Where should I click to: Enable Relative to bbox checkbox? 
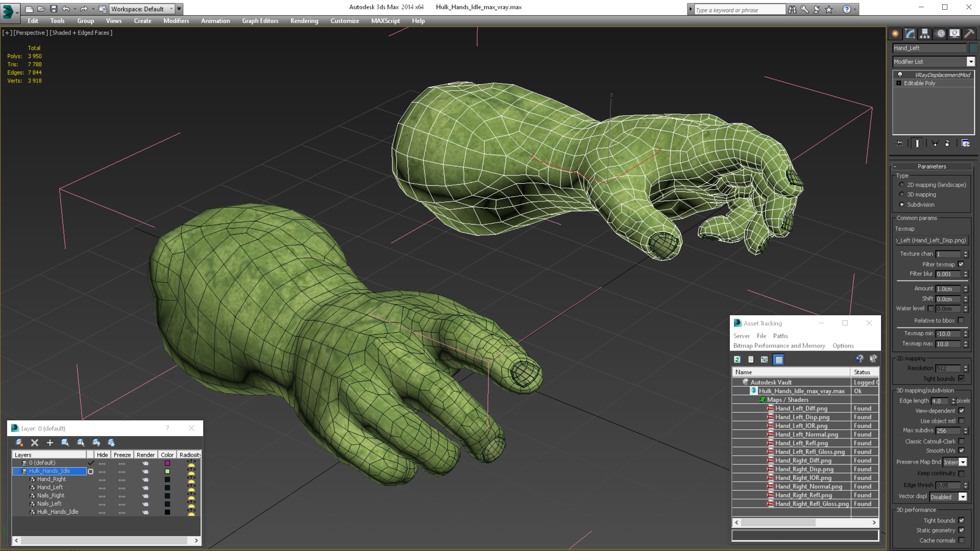[x=961, y=320]
